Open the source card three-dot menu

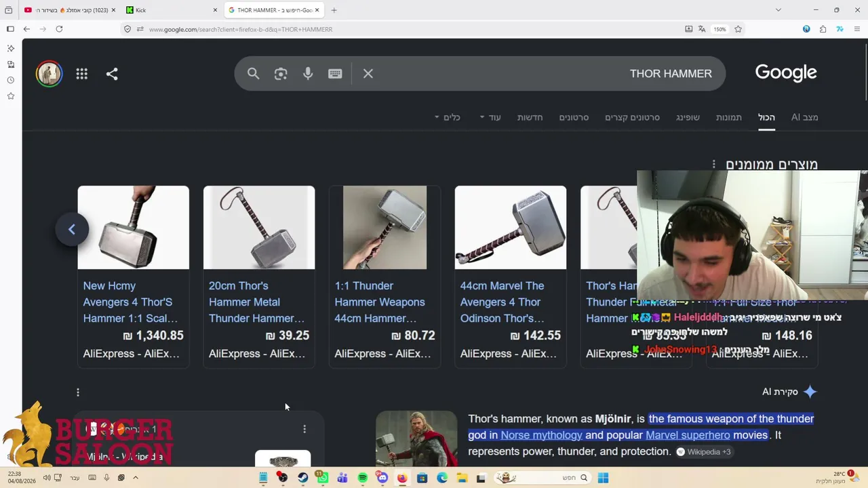pyautogui.click(x=304, y=428)
